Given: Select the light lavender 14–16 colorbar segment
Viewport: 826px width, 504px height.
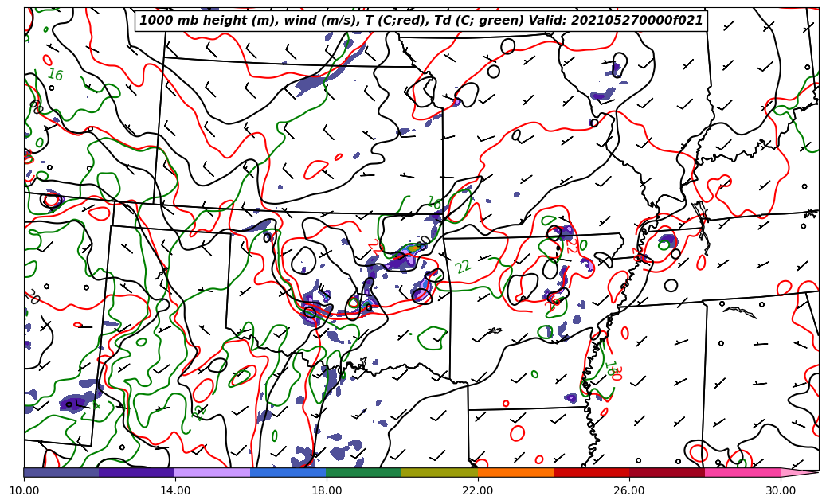Looking at the screenshot, I should point(213,472).
